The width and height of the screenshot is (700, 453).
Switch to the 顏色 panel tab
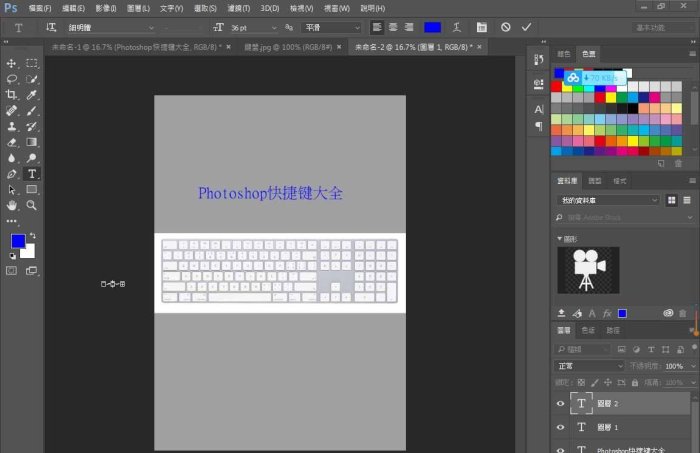[566, 53]
